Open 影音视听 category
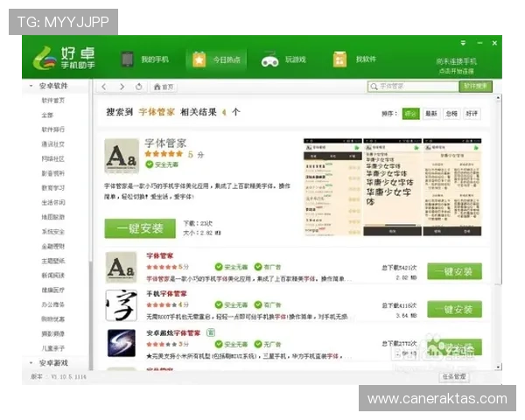The width and height of the screenshot is (525, 420). pyautogui.click(x=52, y=173)
